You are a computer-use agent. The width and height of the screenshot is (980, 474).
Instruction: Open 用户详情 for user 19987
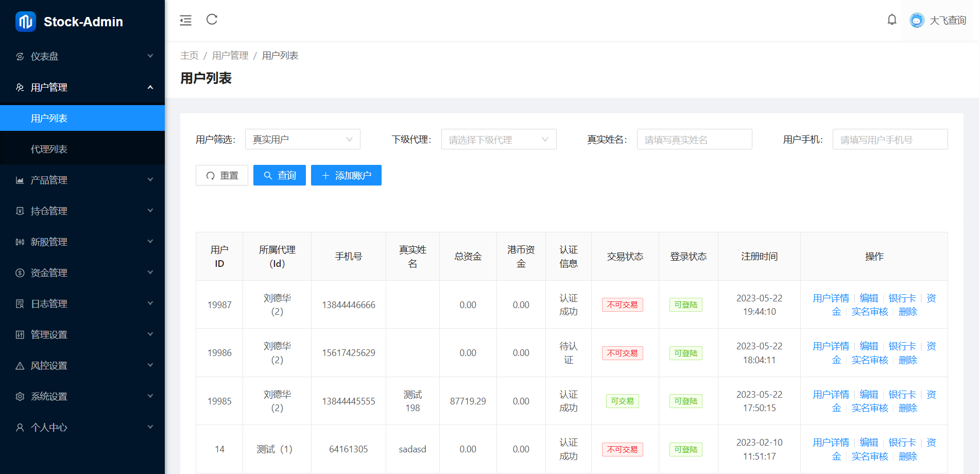(x=831, y=298)
